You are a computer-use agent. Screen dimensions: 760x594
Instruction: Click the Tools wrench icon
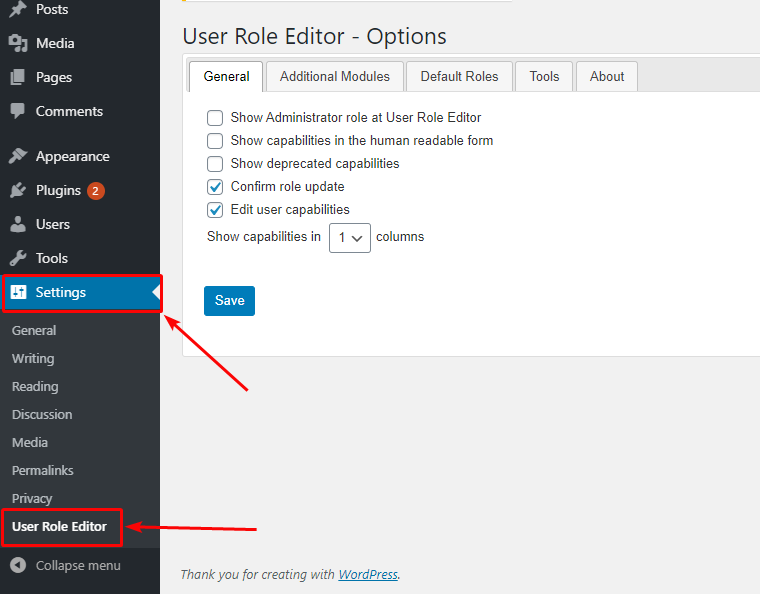coord(18,258)
